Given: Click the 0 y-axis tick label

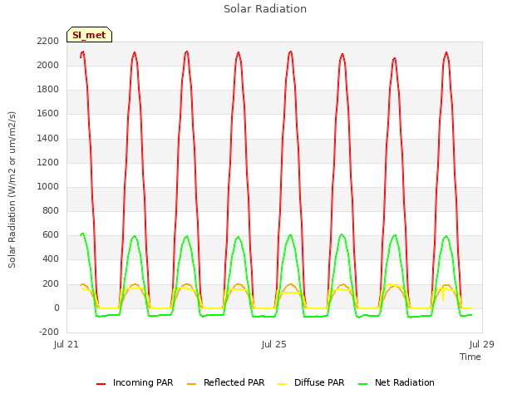Looking at the screenshot, I should (57, 308).
